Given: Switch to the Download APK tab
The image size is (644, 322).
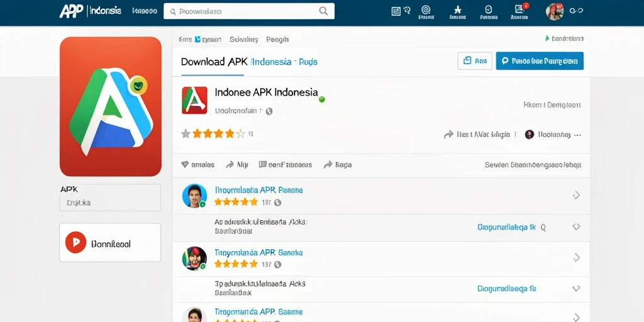Looking at the screenshot, I should point(214,62).
